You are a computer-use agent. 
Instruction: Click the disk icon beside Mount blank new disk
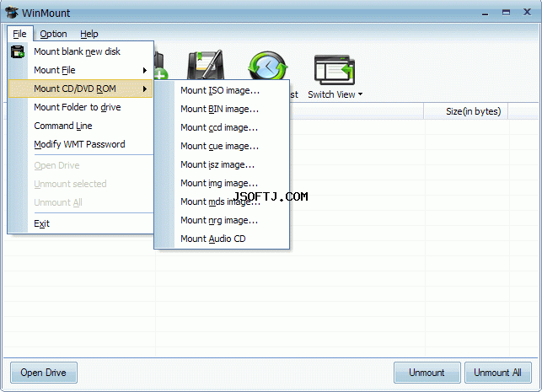coord(18,52)
